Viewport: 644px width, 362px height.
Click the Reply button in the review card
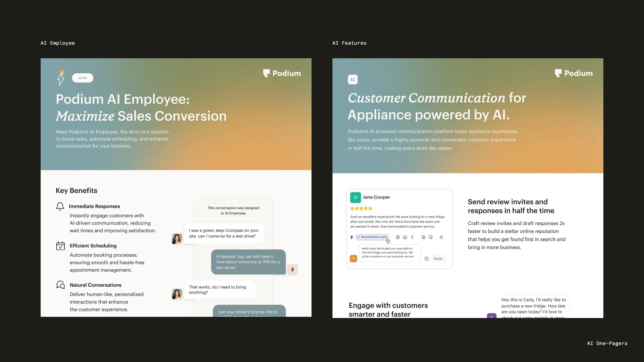point(438,259)
